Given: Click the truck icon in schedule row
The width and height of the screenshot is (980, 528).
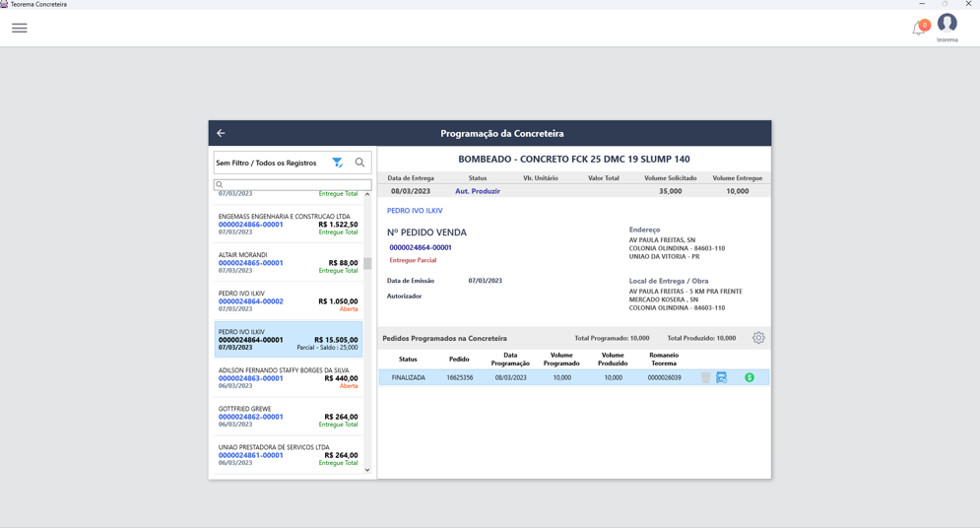Looking at the screenshot, I should [721, 377].
